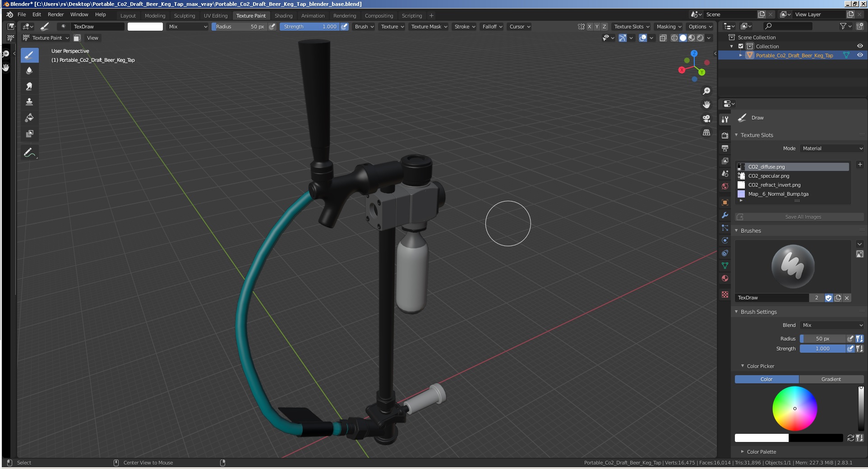Click the viewport zoom magnifier icon
868x469 pixels.
(x=706, y=91)
